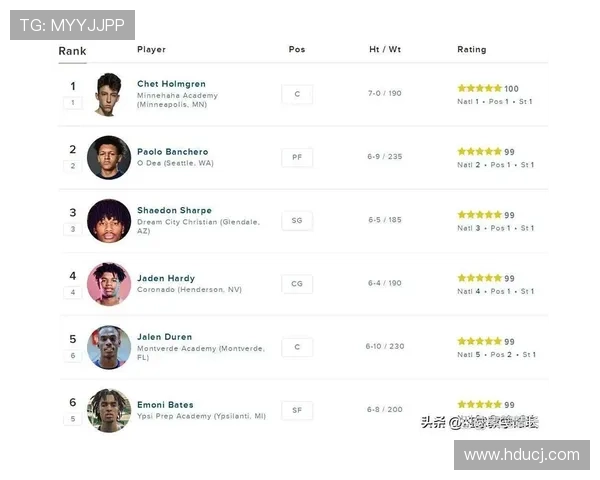Screen dimensions: 600x480
Task: Open Paolo Banchero's player photo
Action: (108, 157)
